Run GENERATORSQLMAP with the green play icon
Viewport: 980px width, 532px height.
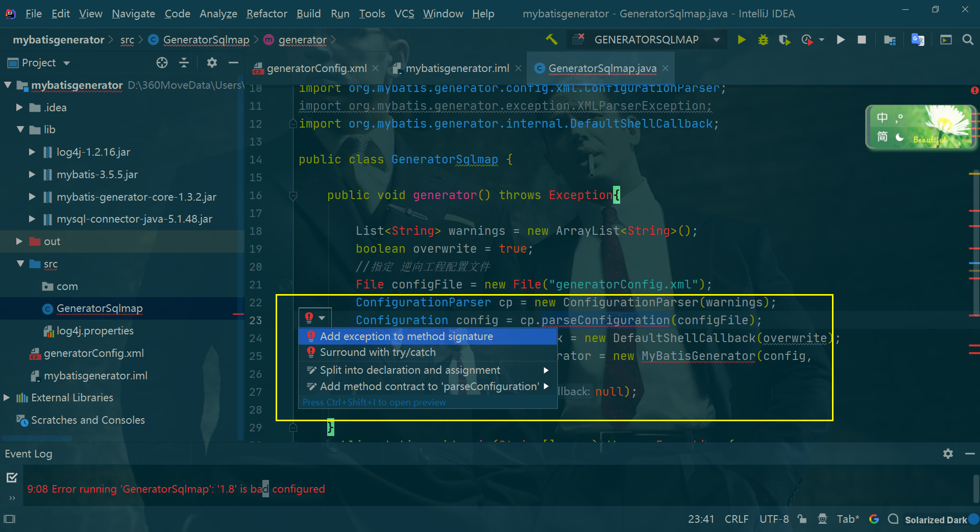coord(742,39)
